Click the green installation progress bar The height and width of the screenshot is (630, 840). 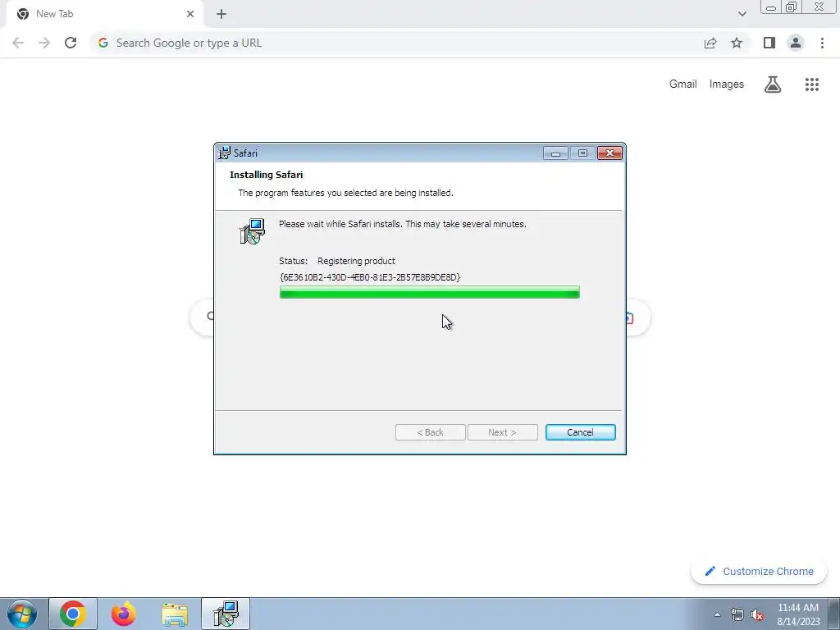click(x=429, y=292)
